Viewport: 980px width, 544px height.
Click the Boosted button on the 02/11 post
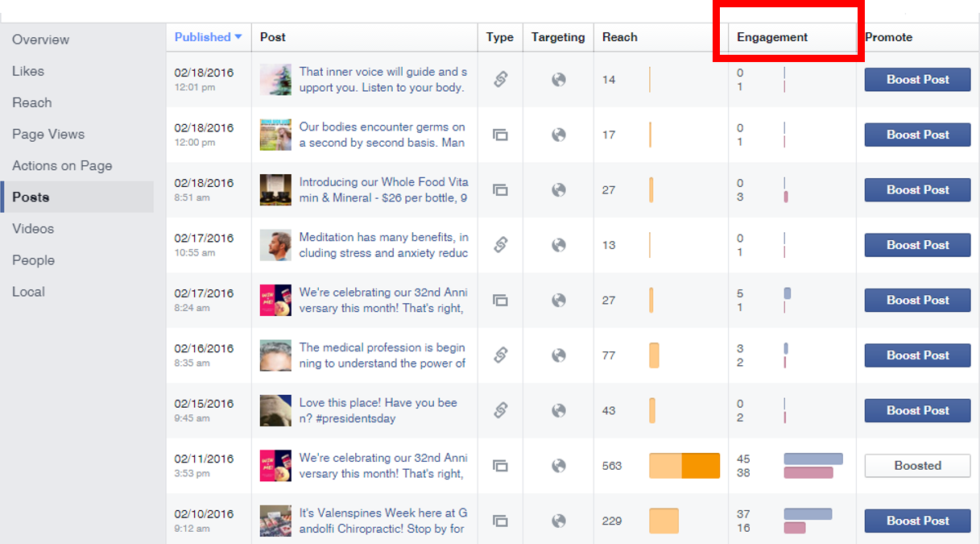(x=916, y=466)
